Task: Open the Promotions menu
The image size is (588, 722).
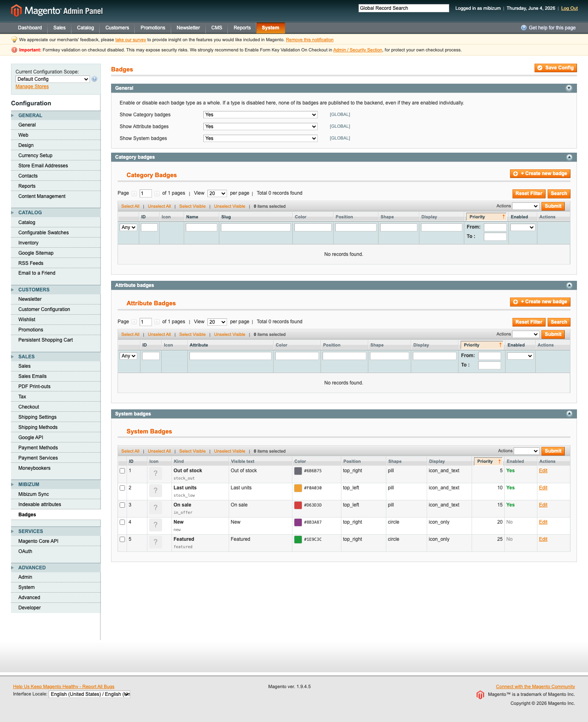Action: point(153,28)
